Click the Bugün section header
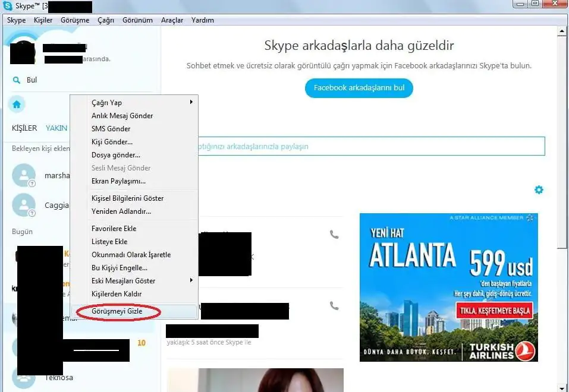The width and height of the screenshot is (569, 392). click(22, 232)
